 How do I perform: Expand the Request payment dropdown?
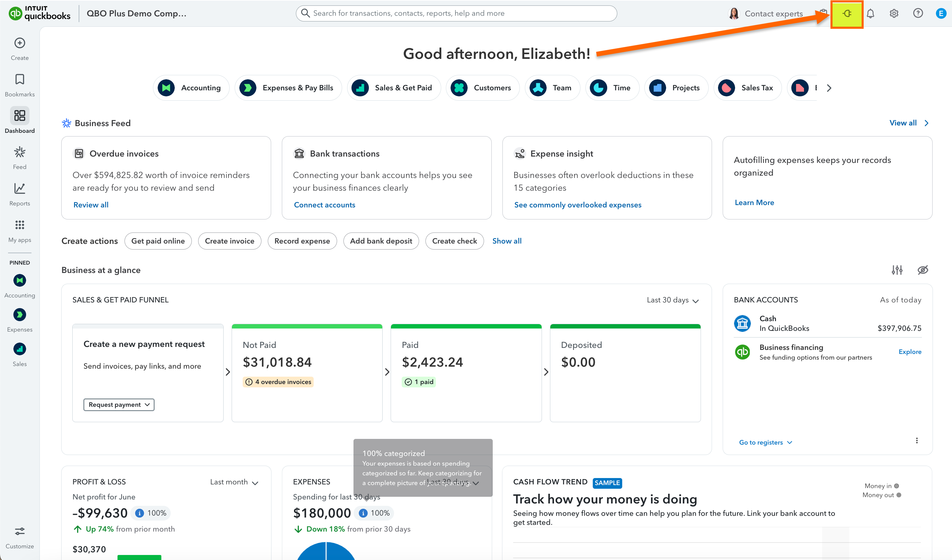pos(118,405)
